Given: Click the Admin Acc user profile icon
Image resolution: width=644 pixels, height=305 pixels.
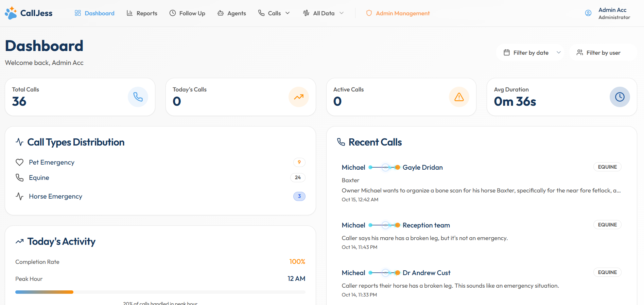Looking at the screenshot, I should point(588,13).
